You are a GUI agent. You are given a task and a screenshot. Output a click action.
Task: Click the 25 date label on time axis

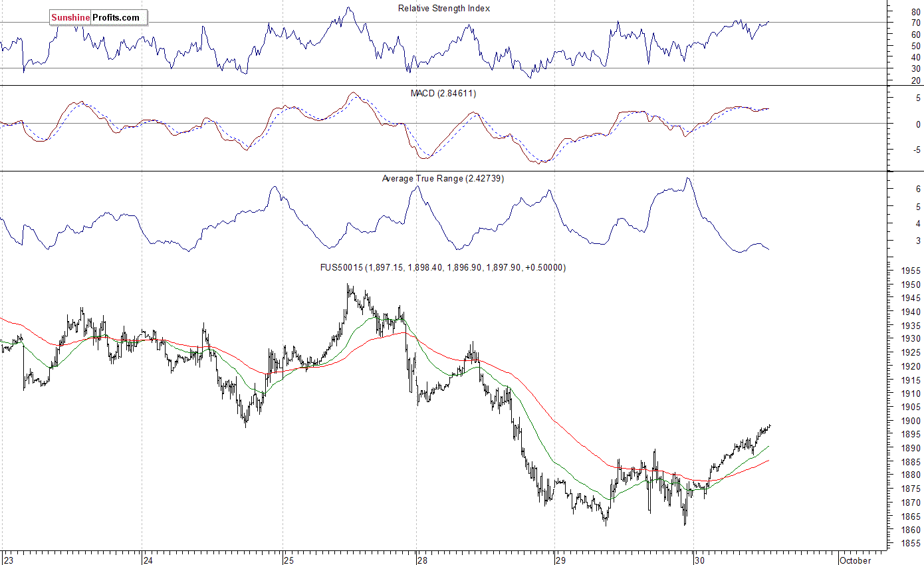point(289,560)
